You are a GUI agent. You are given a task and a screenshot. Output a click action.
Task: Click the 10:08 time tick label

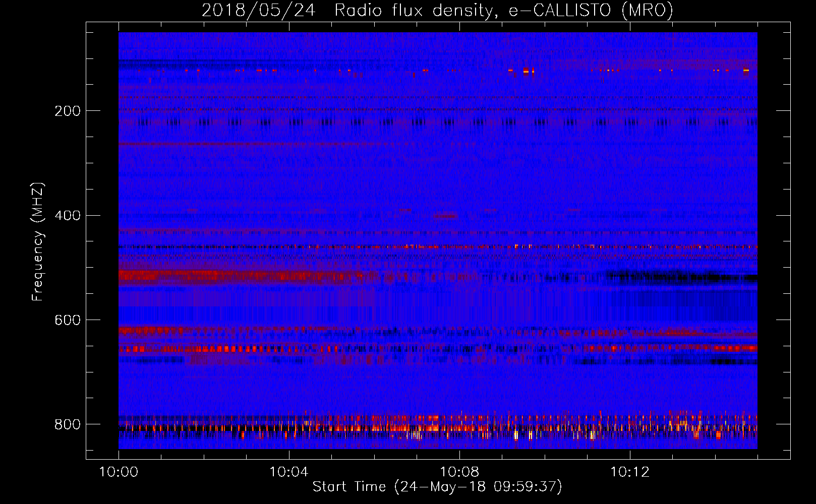(x=459, y=472)
